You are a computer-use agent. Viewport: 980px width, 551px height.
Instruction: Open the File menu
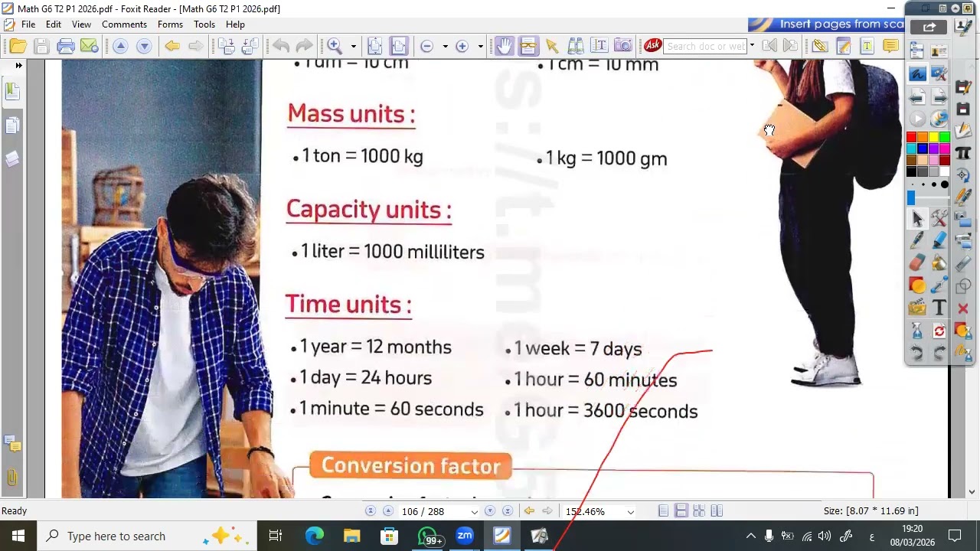click(28, 24)
